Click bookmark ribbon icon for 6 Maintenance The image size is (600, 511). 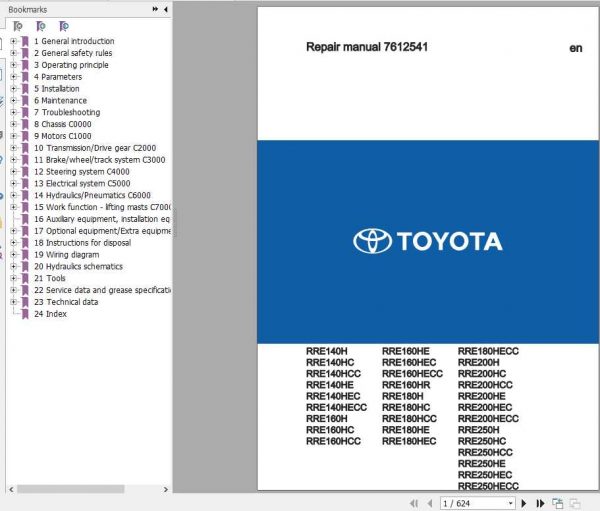(x=25, y=101)
